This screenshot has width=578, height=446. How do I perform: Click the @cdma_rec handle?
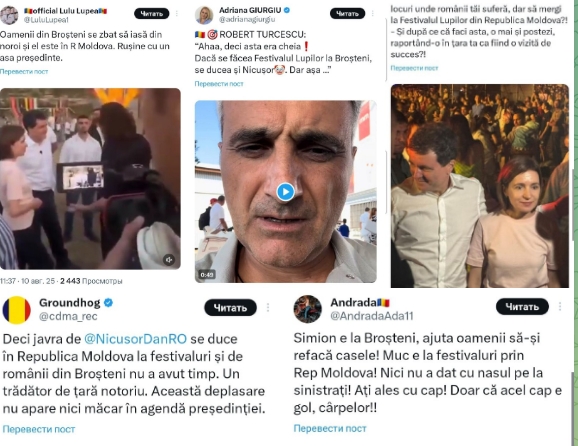click(x=68, y=316)
